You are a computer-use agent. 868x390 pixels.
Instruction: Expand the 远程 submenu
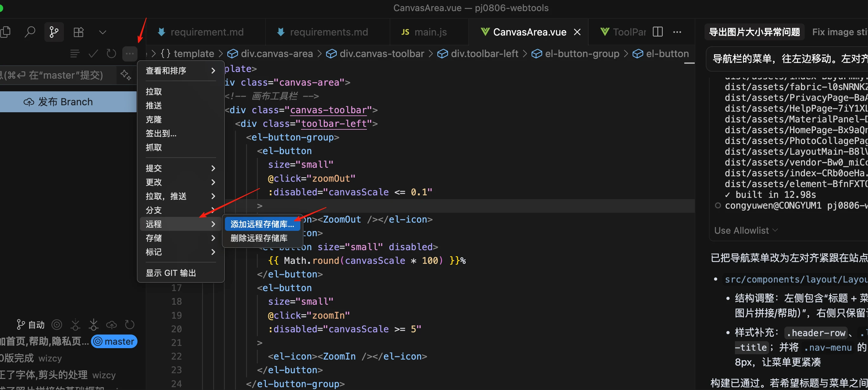[181, 224]
